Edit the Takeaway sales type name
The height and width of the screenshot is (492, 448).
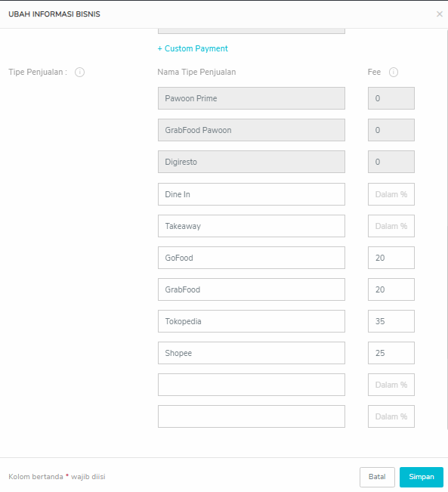pyautogui.click(x=252, y=226)
